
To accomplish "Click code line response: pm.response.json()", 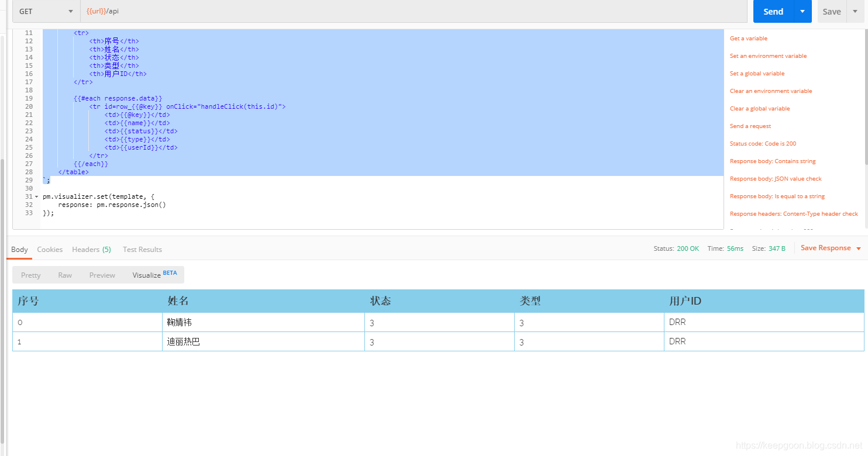I will (112, 205).
